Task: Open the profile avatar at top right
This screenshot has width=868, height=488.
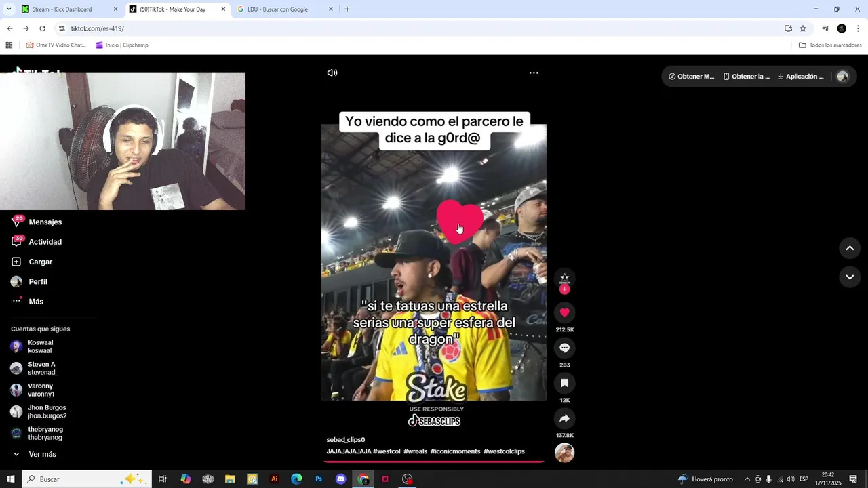Action: coord(843,77)
